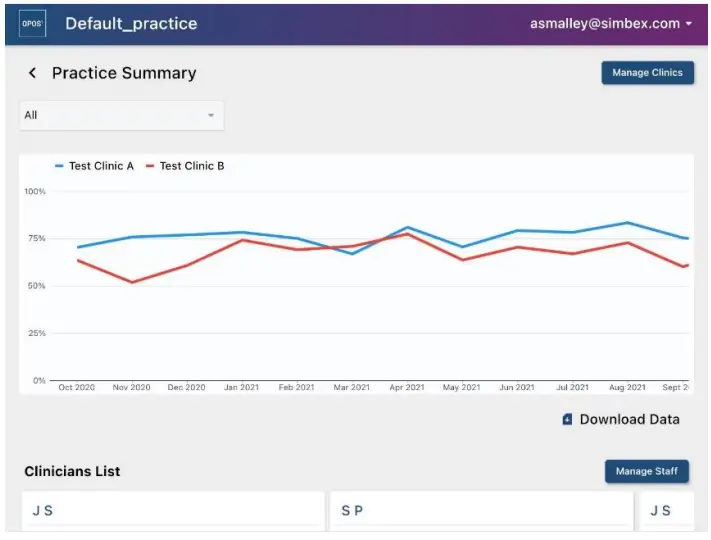
Task: Click the blue line's Apr 2021 peak
Action: pos(408,227)
